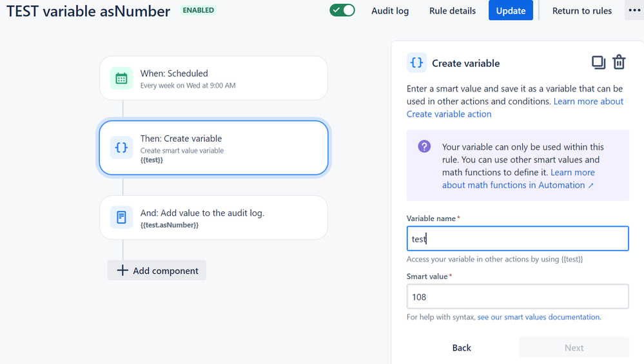Click the purple question mark info icon

point(424,146)
